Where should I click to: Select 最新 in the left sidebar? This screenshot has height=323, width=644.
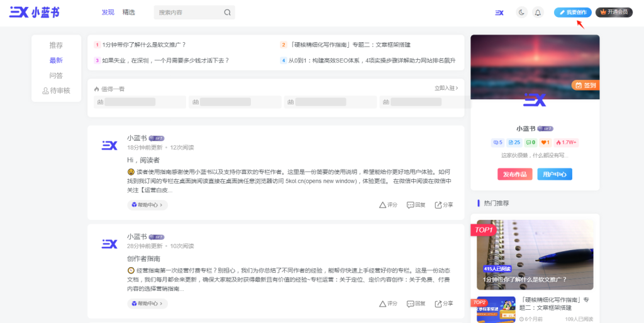(x=56, y=60)
